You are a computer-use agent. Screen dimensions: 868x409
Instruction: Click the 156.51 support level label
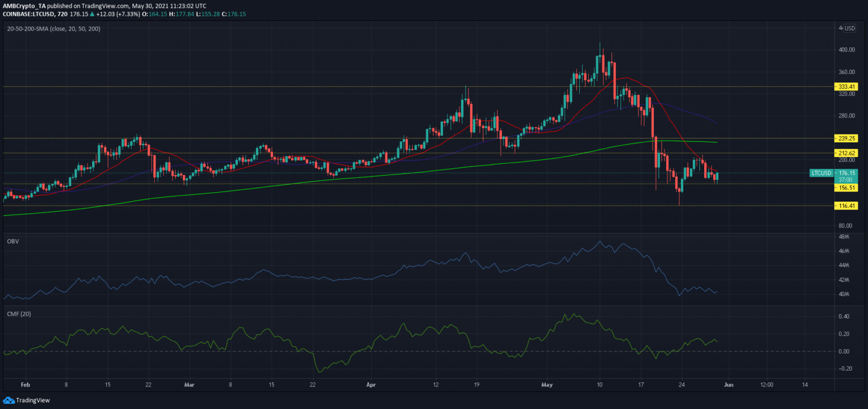pos(847,188)
